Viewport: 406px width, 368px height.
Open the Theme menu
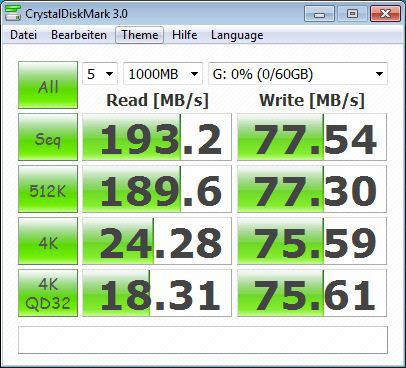click(x=140, y=35)
